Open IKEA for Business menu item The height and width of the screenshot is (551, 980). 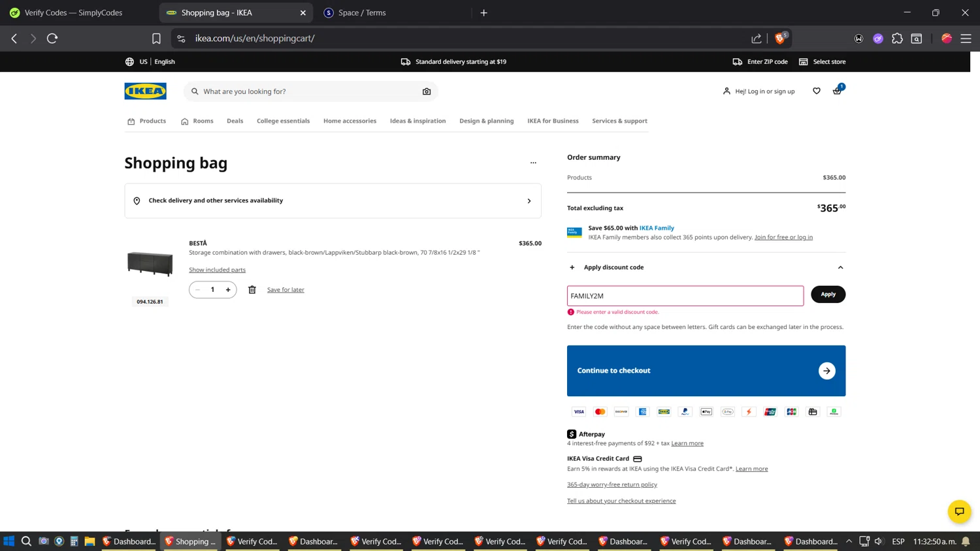pos(553,121)
